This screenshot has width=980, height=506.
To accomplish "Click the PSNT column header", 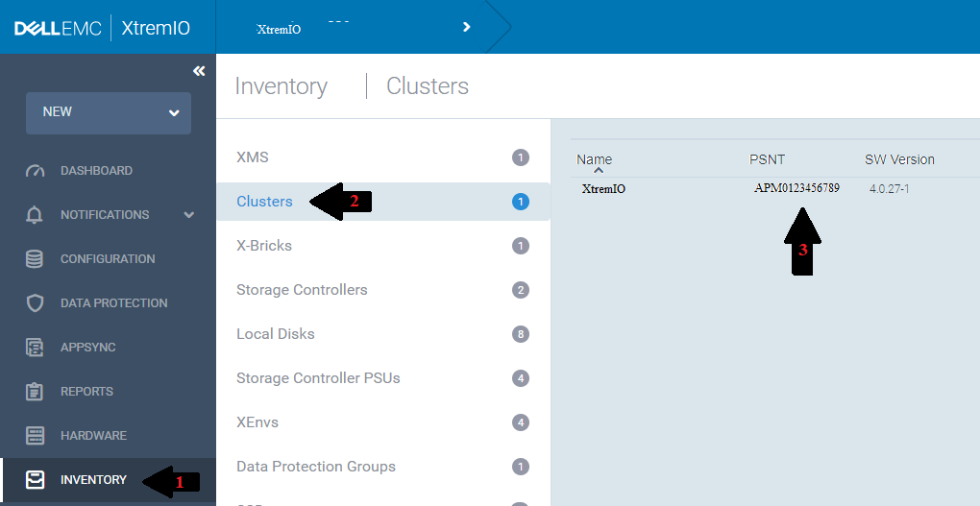I will coord(767,159).
